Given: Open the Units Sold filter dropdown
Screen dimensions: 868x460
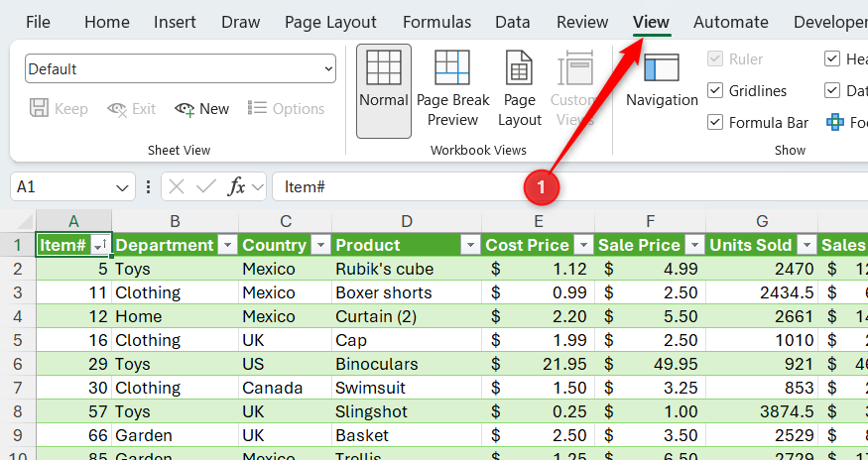Looking at the screenshot, I should click(807, 245).
